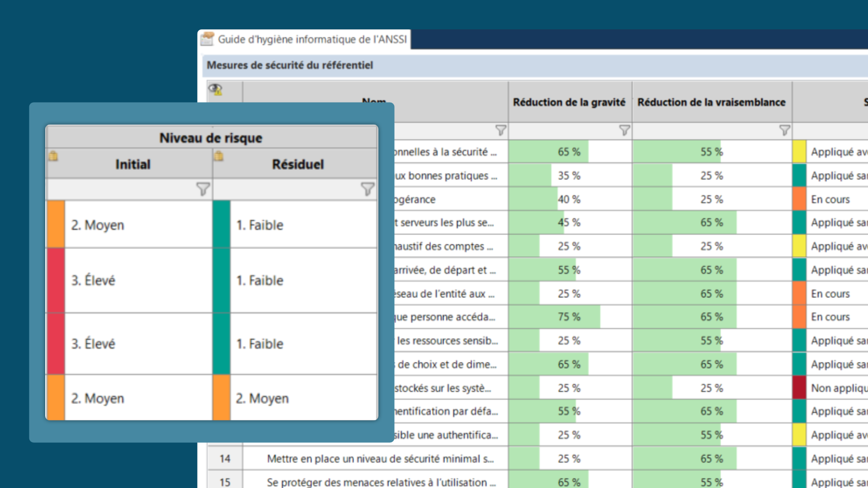This screenshot has height=488, width=868.
Task: Click the Mesures de sécurité du référentiel header
Action: pyautogui.click(x=290, y=66)
